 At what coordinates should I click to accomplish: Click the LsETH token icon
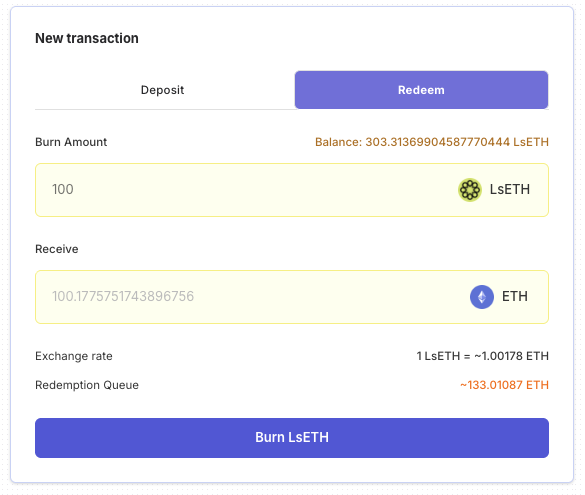click(x=470, y=189)
